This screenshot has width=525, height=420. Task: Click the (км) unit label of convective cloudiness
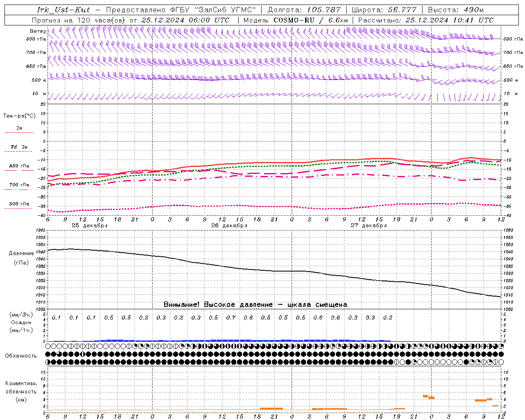(x=21, y=399)
